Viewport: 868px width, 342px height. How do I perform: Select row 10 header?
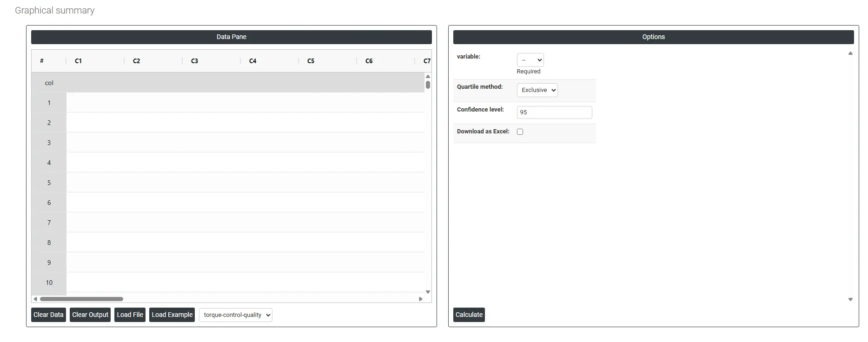point(49,283)
